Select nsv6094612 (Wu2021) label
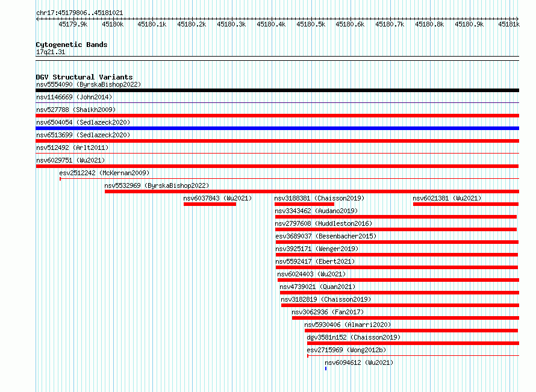This screenshot has height=392, width=536. tap(359, 362)
